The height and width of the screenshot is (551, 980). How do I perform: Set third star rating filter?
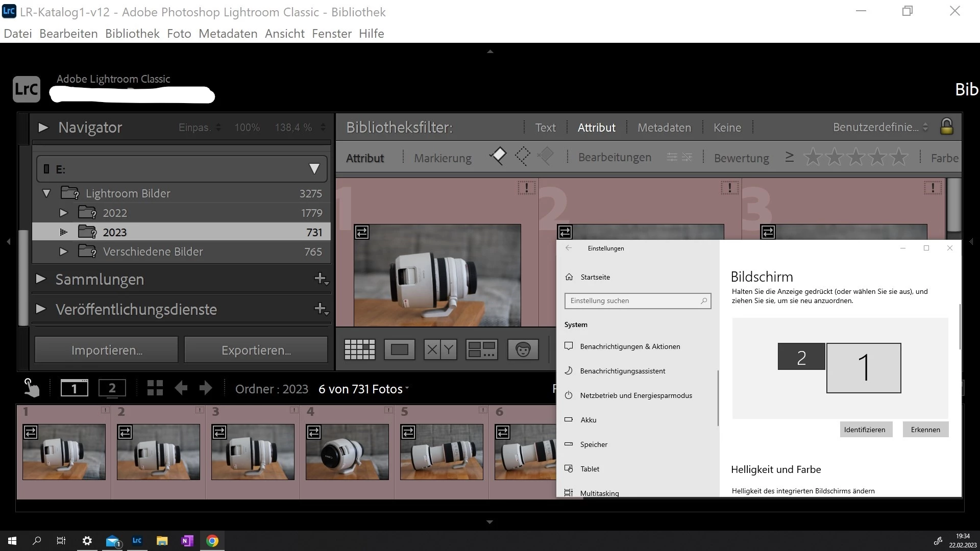pos(856,157)
